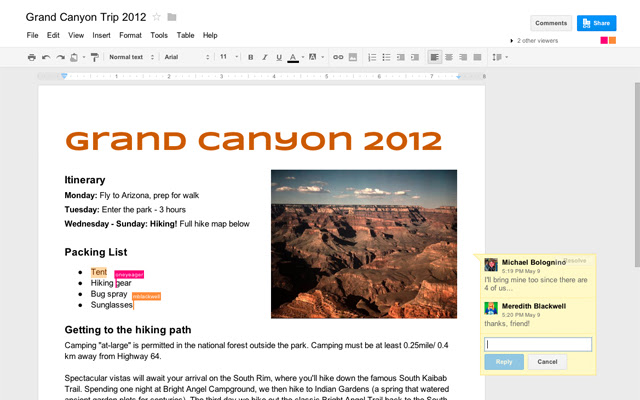Click the document title Grand Canyon Trip 2012
640x400 pixels.
coord(86,17)
